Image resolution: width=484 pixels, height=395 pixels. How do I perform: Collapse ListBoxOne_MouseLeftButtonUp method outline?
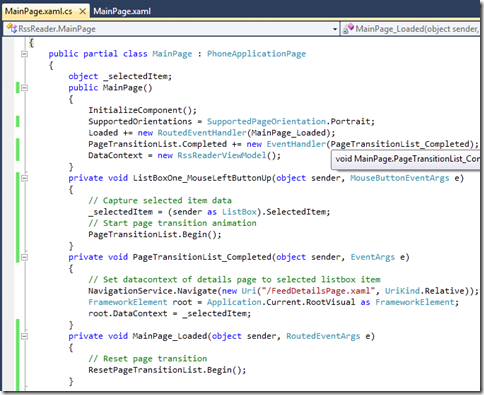24,178
